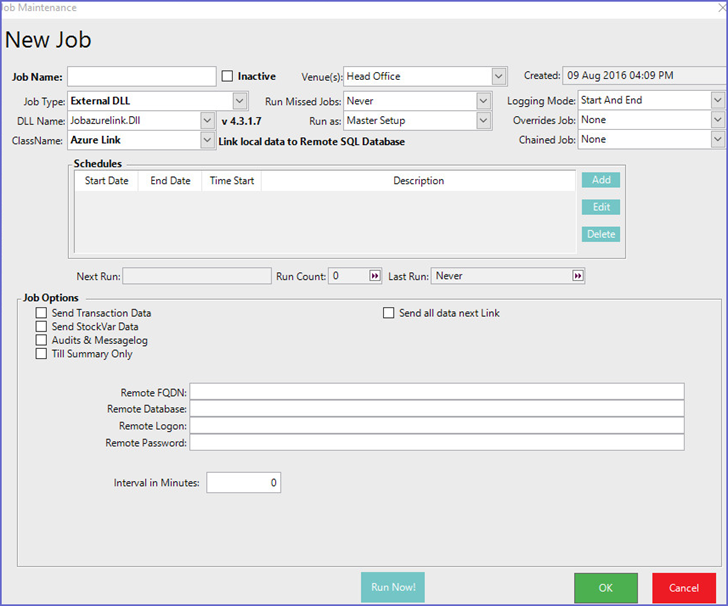This screenshot has width=728, height=606.
Task: Click the Remote Logon field
Action: (x=437, y=425)
